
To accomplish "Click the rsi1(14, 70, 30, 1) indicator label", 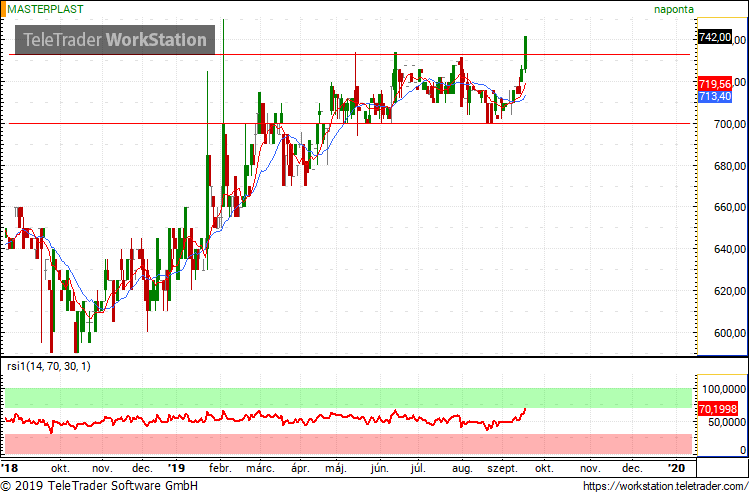I will pos(48,366).
